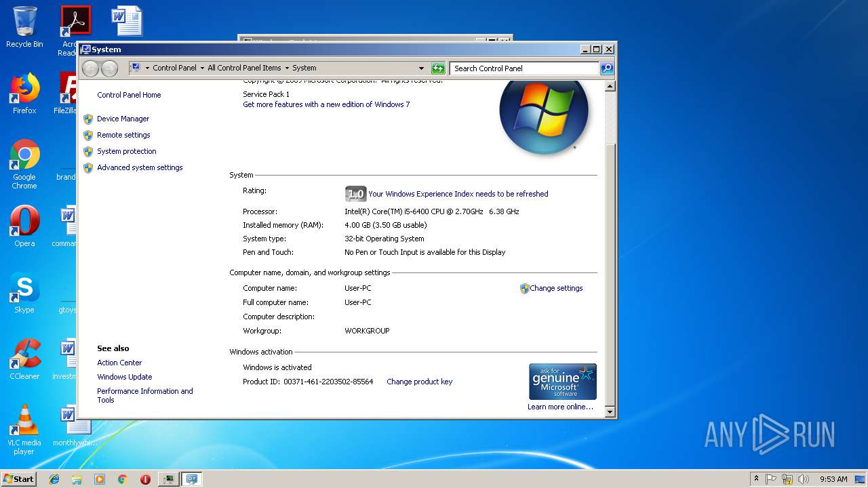The width and height of the screenshot is (868, 488).
Task: Open Remote settings link
Action: point(123,135)
